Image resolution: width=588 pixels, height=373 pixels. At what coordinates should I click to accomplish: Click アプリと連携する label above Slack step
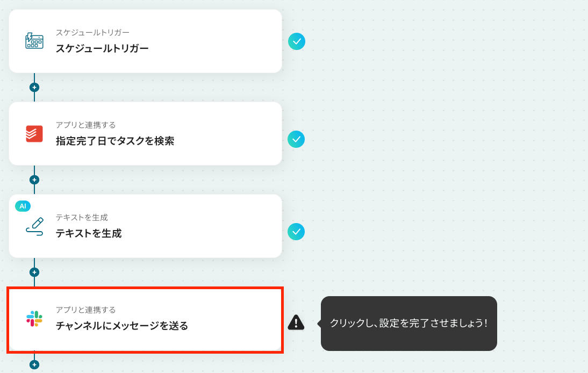click(85, 310)
